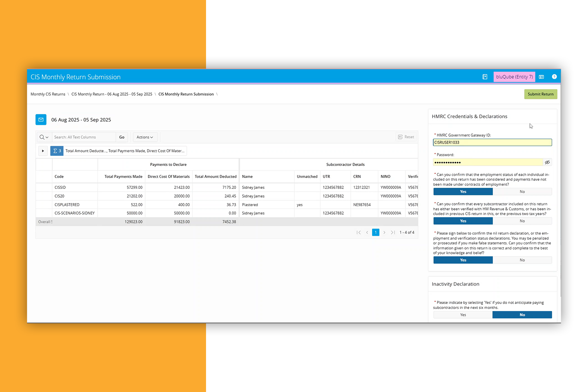Jump to first page in pagination
This screenshot has width=588, height=392.
point(359,232)
